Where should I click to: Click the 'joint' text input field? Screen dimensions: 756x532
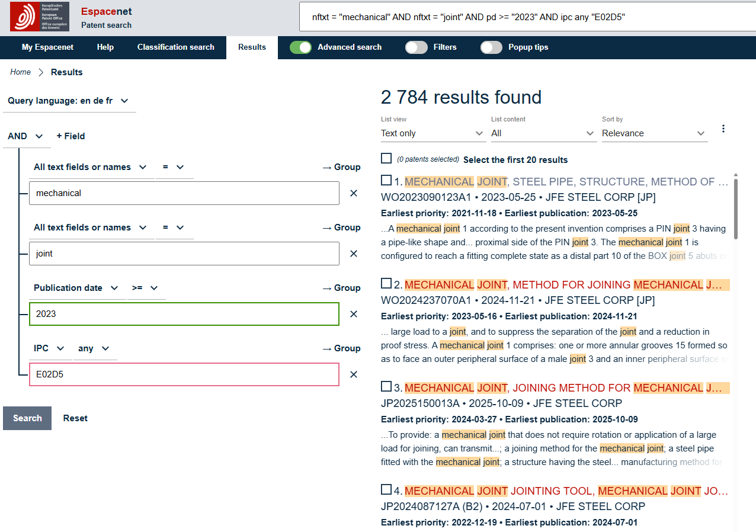184,254
